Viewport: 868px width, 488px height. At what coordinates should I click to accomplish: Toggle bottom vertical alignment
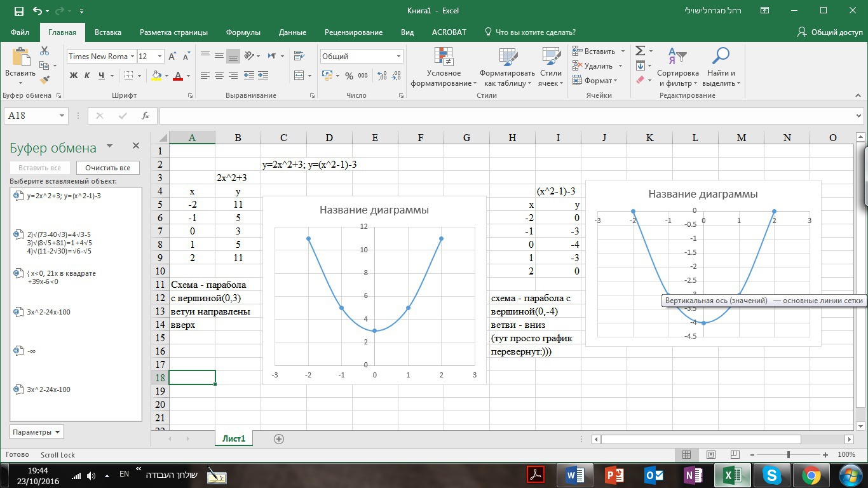coord(233,56)
